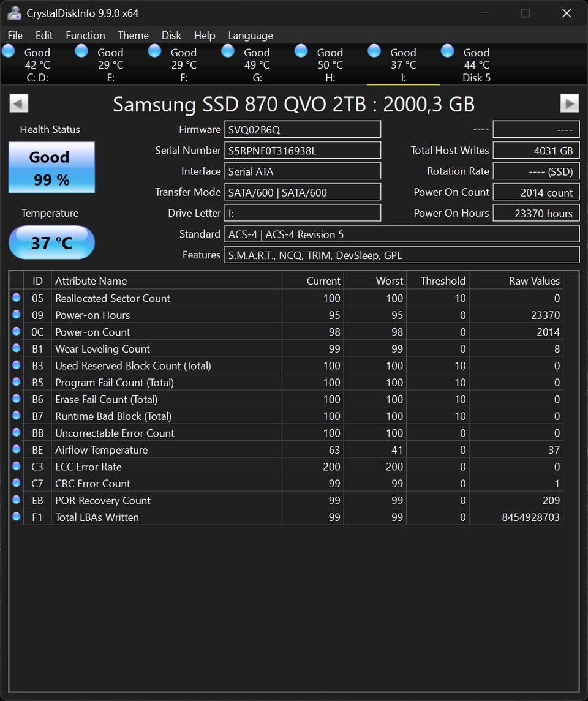Click the Power On Hours value 23370 hours
Image resolution: width=588 pixels, height=701 pixels.
(x=536, y=213)
